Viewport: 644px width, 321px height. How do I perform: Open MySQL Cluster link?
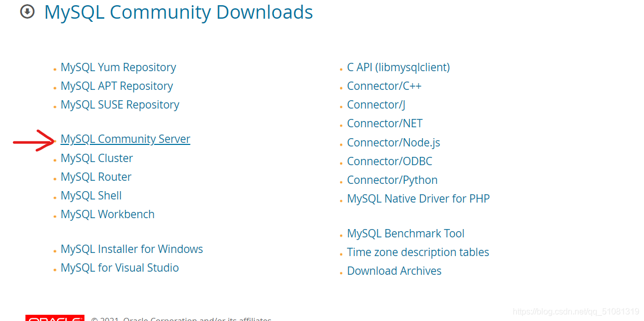coord(97,158)
